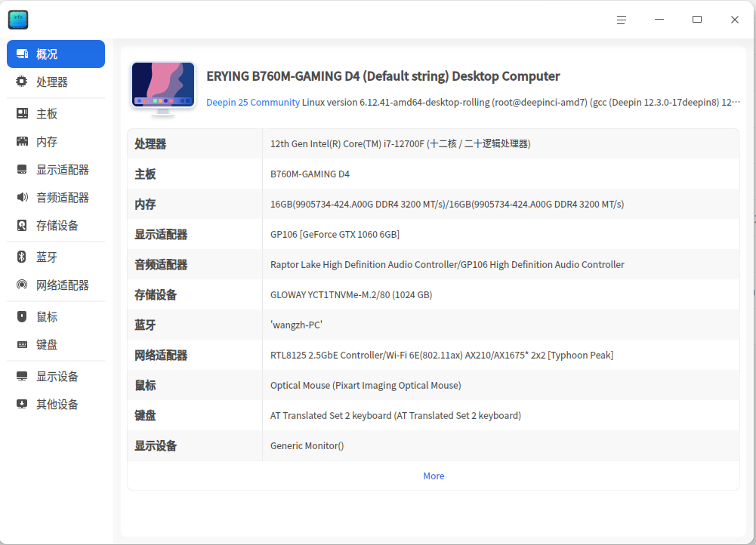Click the 网络适配器 network icon in sidebar

click(22, 285)
